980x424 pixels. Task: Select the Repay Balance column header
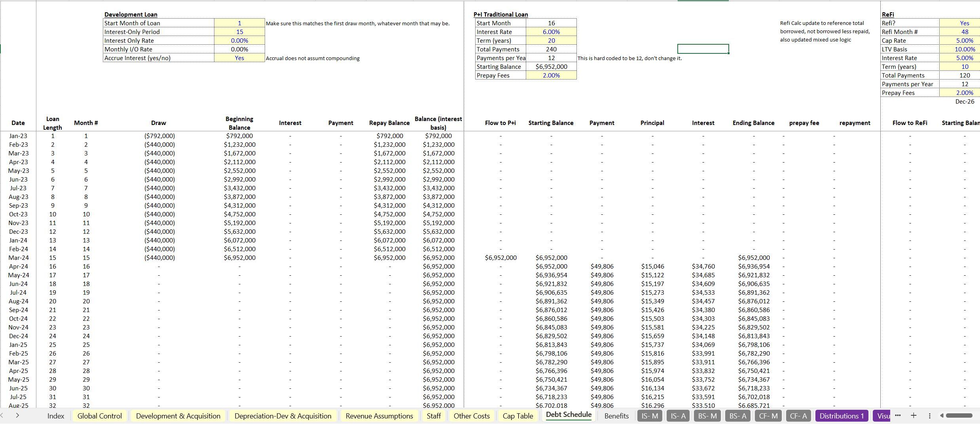click(389, 123)
